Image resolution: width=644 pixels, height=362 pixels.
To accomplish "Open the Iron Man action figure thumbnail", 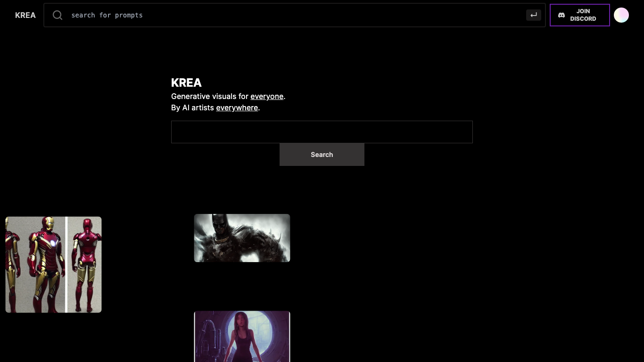I will click(53, 264).
